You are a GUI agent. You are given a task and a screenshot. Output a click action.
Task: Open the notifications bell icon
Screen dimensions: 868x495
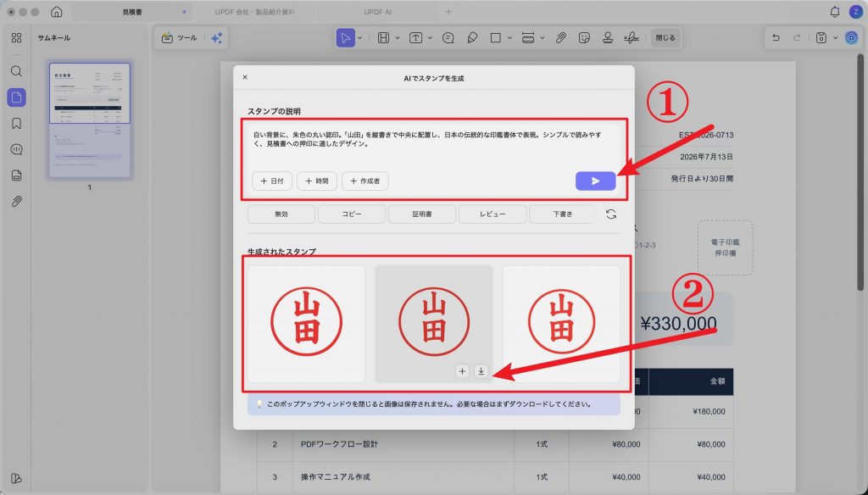tap(835, 12)
